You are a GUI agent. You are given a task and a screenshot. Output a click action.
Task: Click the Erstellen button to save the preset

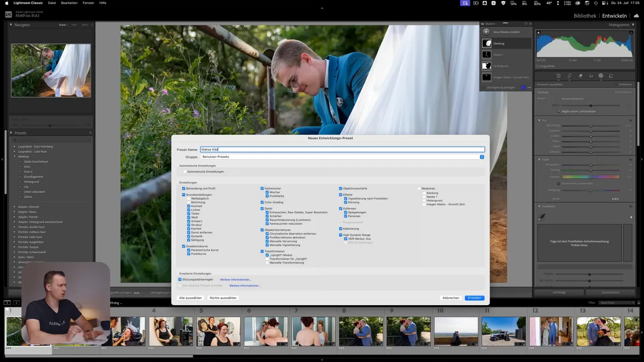point(473,298)
